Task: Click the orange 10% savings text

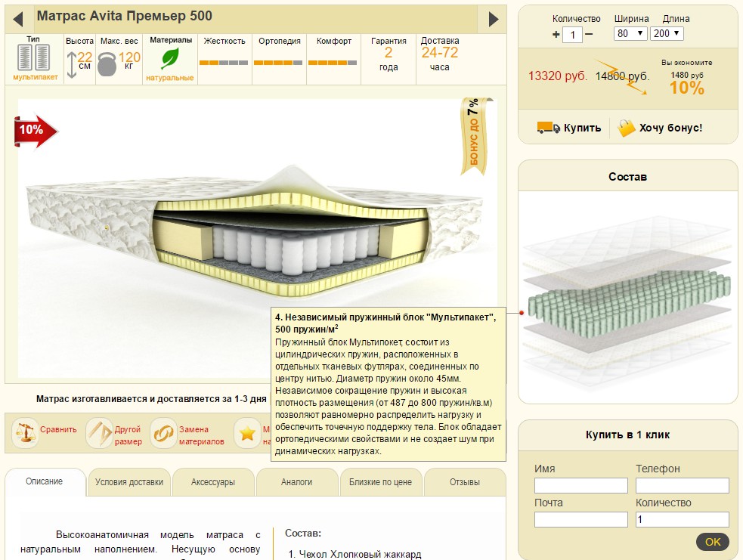Action: pyautogui.click(x=686, y=88)
